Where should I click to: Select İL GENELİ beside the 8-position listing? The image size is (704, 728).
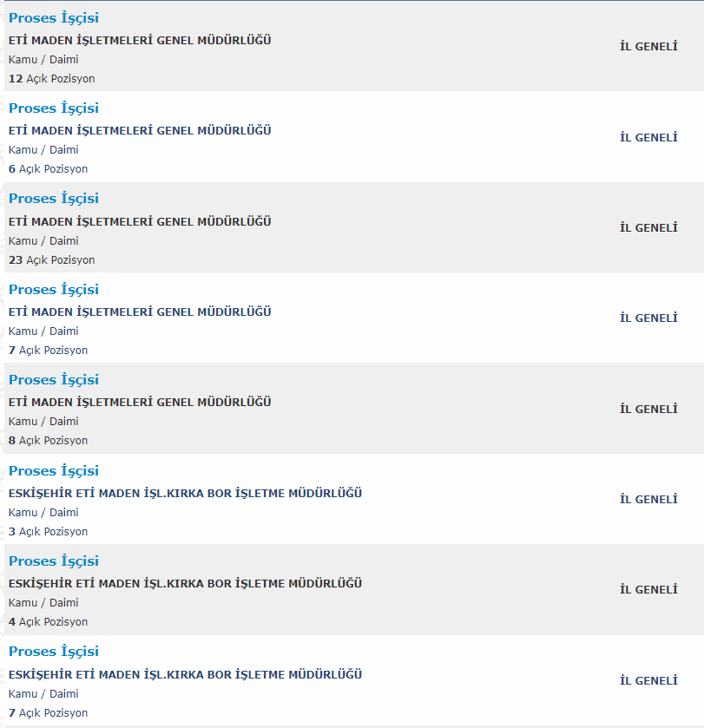pyautogui.click(x=648, y=410)
